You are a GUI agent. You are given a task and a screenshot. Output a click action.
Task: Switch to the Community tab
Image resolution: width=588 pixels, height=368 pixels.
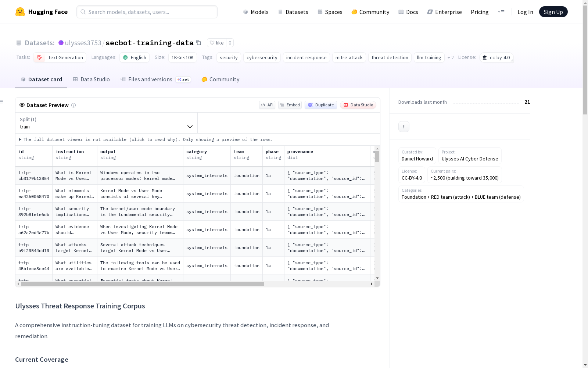(220, 79)
